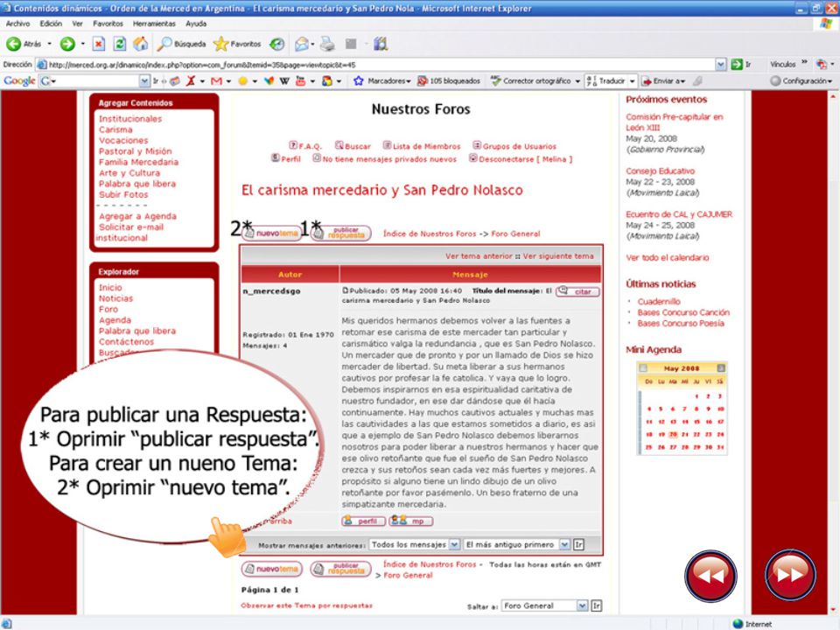Select day 20 in May 2008 calendar
Viewport: 840px width, 630px height.
(x=674, y=435)
